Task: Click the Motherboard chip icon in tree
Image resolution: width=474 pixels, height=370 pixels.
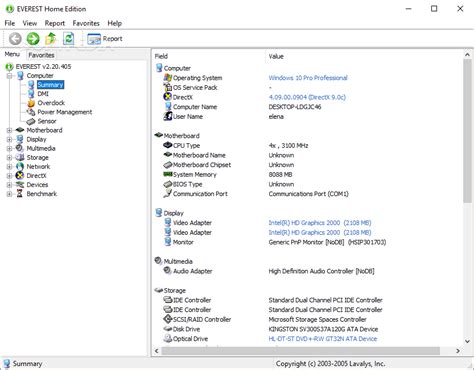Action: click(20, 130)
